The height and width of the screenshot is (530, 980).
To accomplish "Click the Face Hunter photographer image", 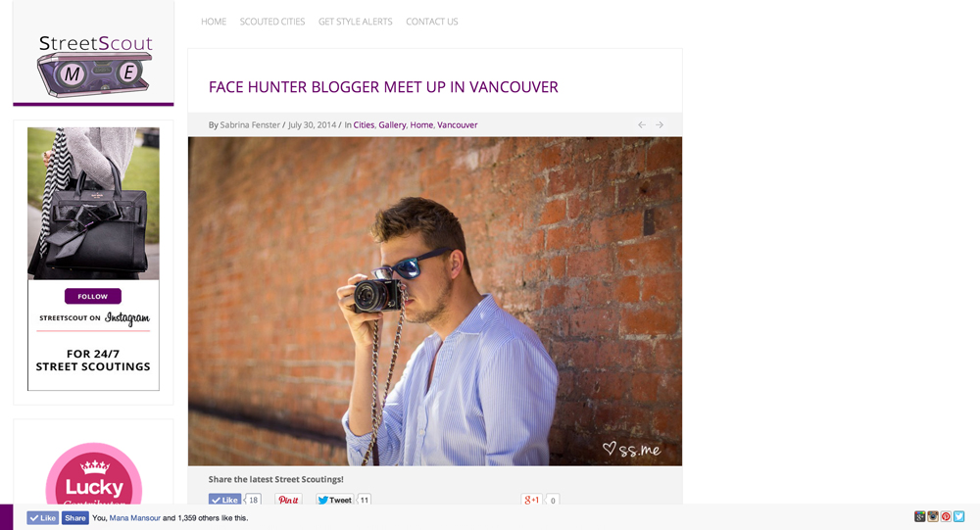I will pos(435,302).
